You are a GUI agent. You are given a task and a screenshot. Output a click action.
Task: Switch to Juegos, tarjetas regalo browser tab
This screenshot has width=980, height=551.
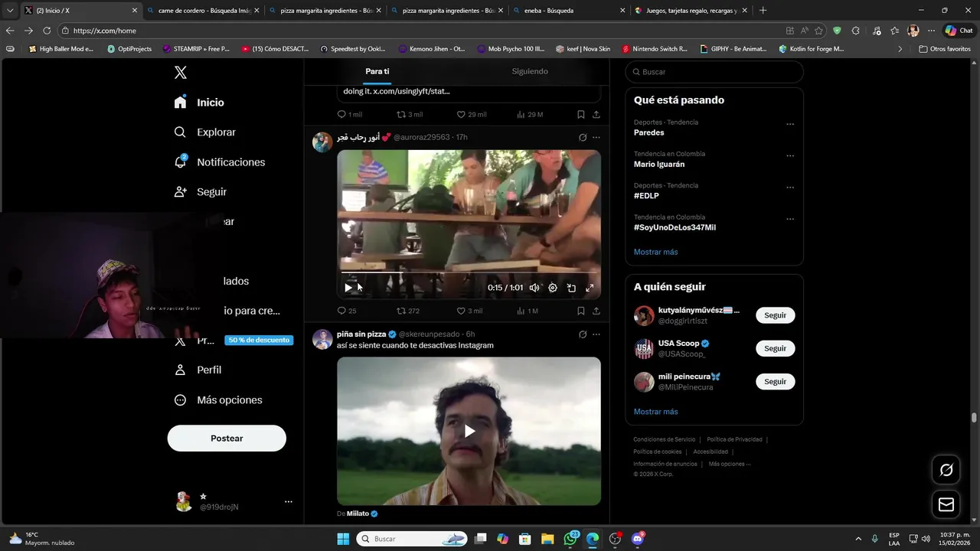click(691, 11)
